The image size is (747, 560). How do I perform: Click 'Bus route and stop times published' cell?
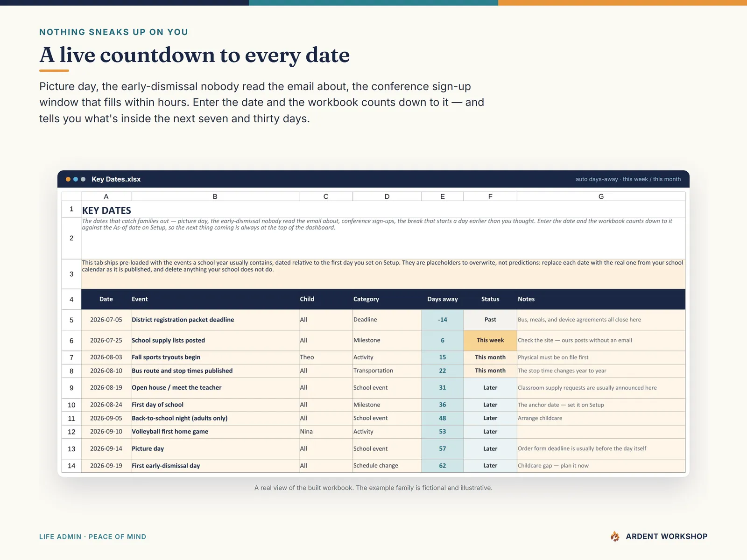[x=215, y=371]
